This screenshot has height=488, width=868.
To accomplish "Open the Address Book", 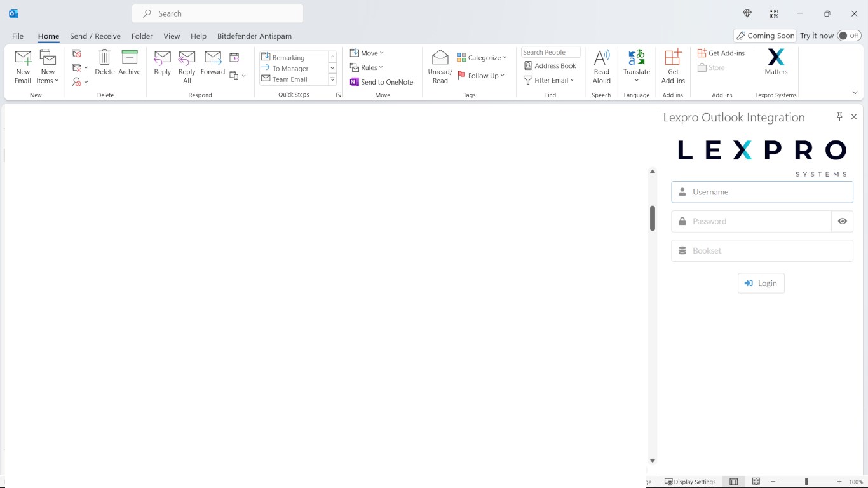I will pyautogui.click(x=550, y=65).
